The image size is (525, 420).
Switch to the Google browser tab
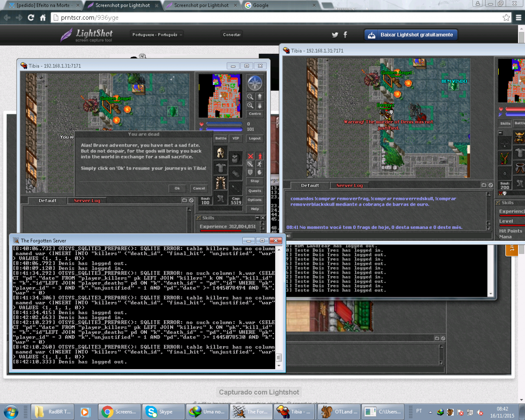(x=279, y=5)
